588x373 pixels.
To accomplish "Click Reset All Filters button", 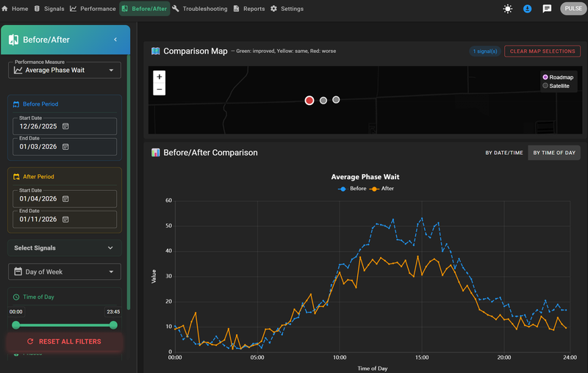I will click(x=65, y=341).
